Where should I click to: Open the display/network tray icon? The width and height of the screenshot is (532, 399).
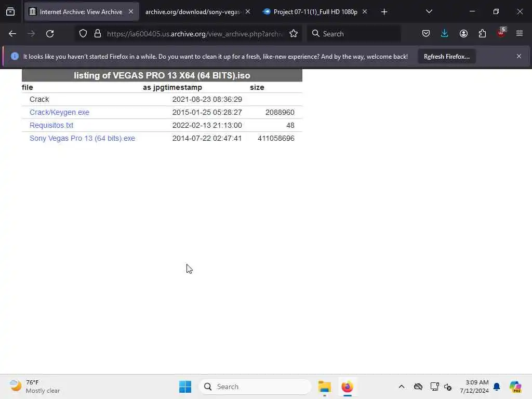[x=434, y=387]
